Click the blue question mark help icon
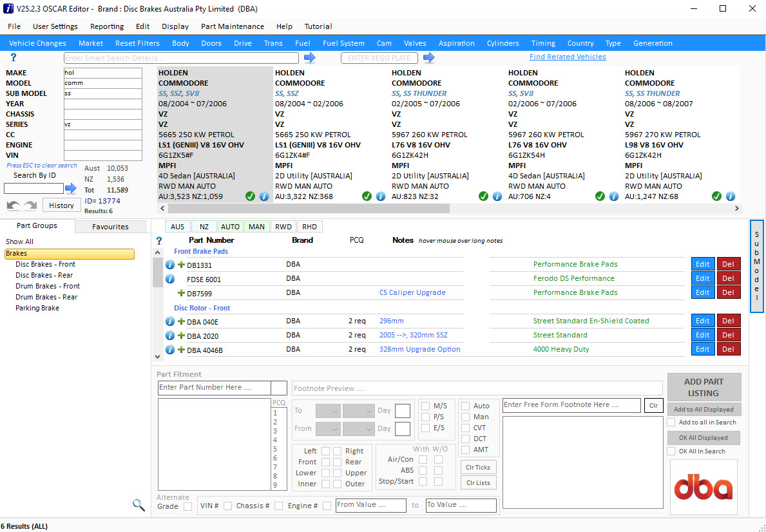Viewport: 766px width, 532px height. click(x=14, y=58)
